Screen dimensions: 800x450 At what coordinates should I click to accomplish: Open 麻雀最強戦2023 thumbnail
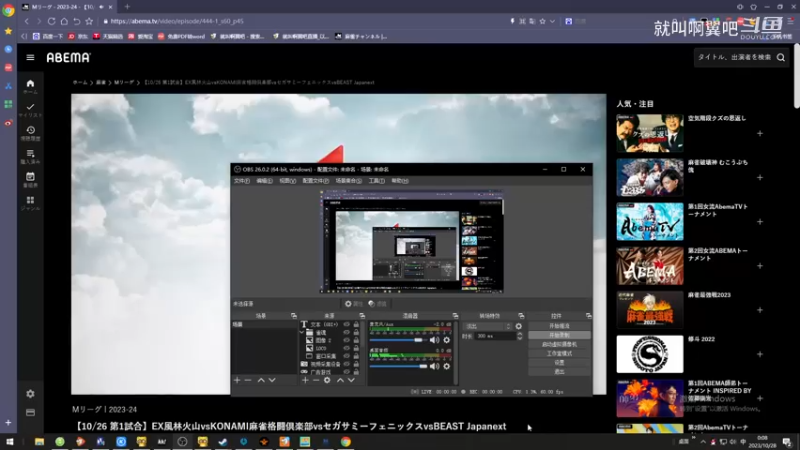pos(649,310)
